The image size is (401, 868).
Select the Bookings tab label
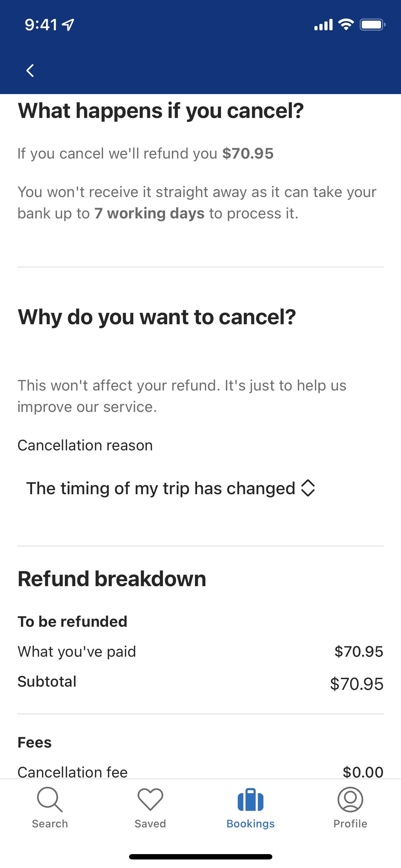(251, 824)
